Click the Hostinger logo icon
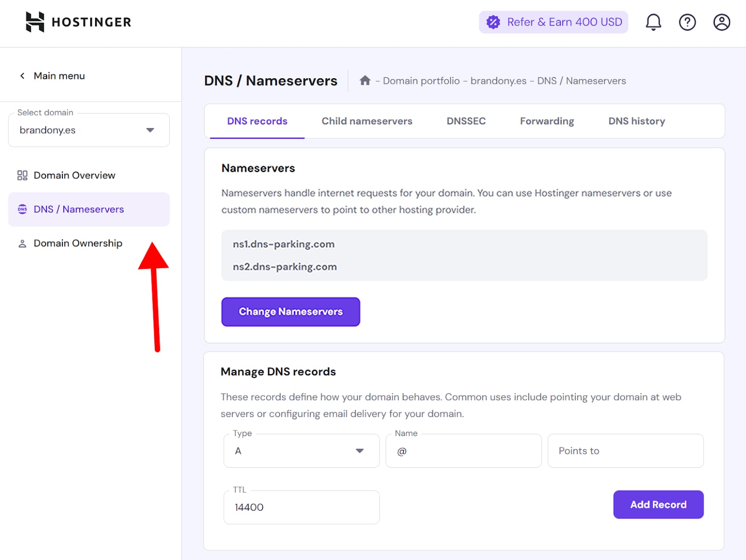The image size is (746, 560). point(35,22)
